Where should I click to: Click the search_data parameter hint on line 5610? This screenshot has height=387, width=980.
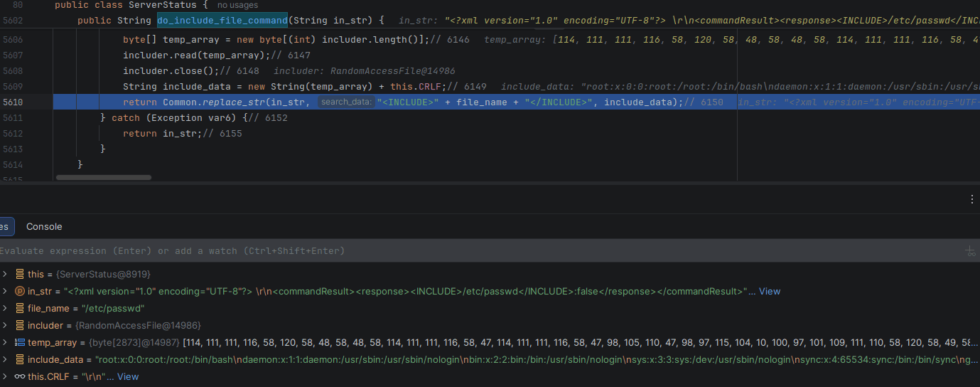click(346, 102)
